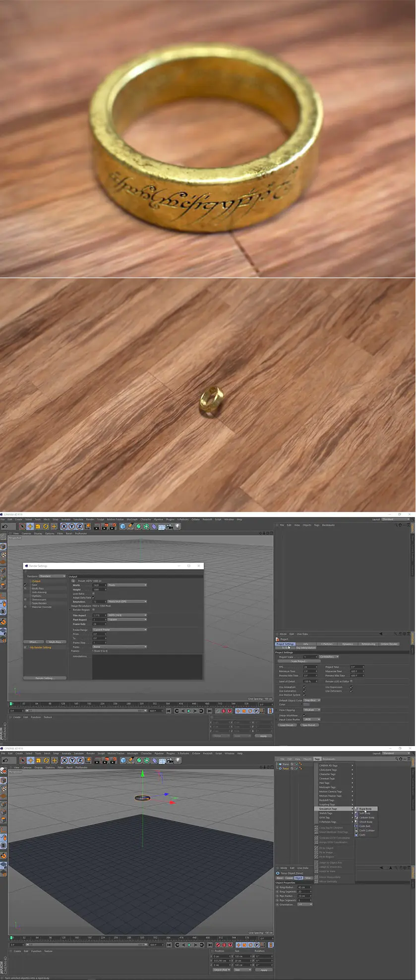416x980 pixels.
Task: Open Orientation +Y dropdown for Torus object
Action: click(x=305, y=904)
